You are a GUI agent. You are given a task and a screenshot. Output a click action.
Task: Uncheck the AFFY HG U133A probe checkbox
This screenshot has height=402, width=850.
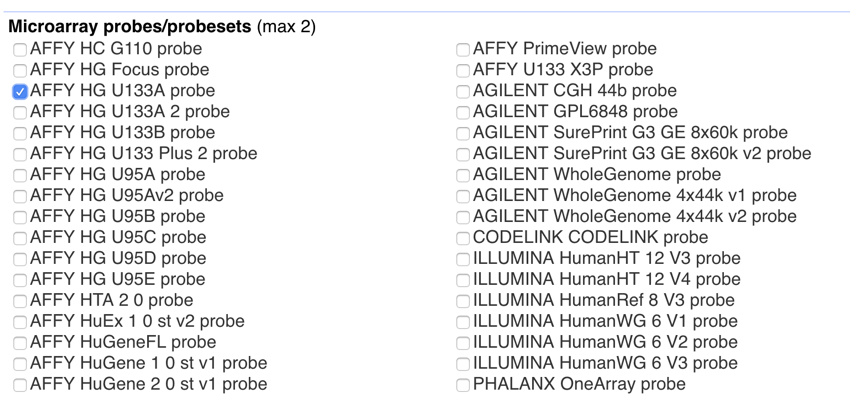coord(20,91)
